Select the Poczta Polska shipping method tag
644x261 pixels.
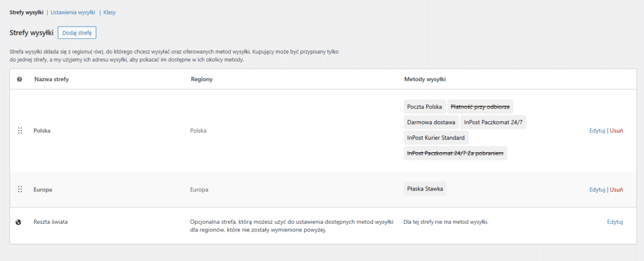(x=425, y=107)
